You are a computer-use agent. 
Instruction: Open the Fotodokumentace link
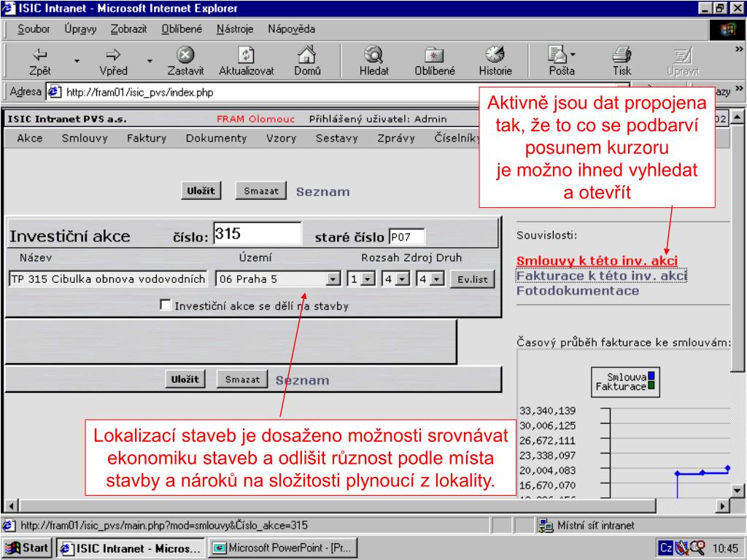[578, 290]
